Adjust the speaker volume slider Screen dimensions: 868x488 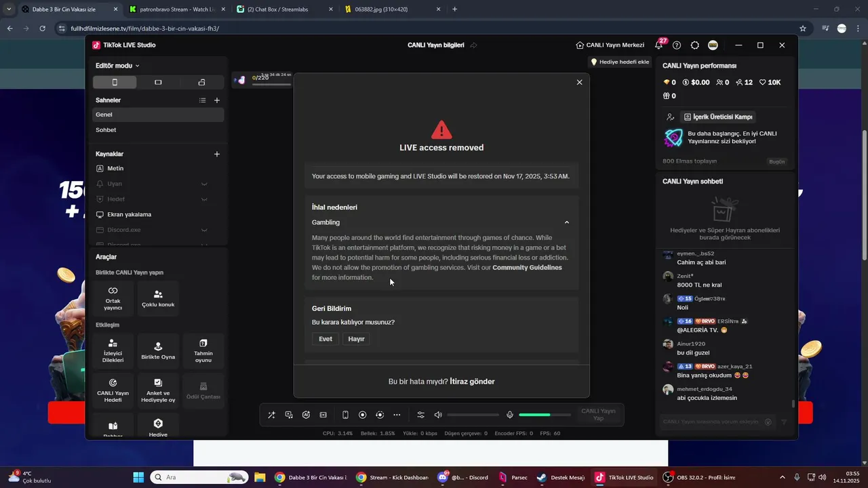coord(473,415)
